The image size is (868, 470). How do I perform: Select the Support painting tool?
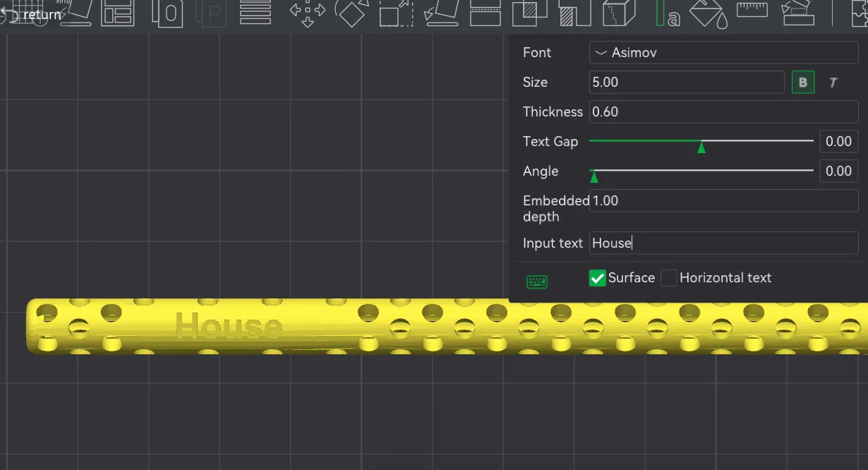(574, 13)
